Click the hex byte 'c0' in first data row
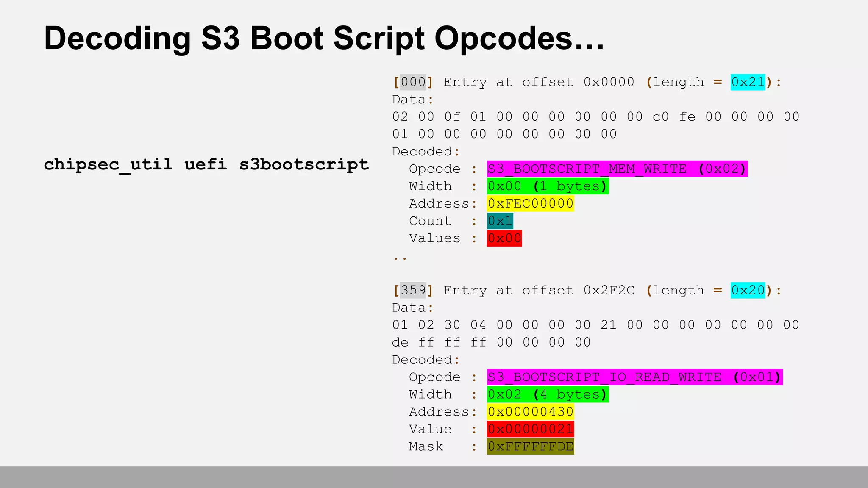 pos(661,117)
